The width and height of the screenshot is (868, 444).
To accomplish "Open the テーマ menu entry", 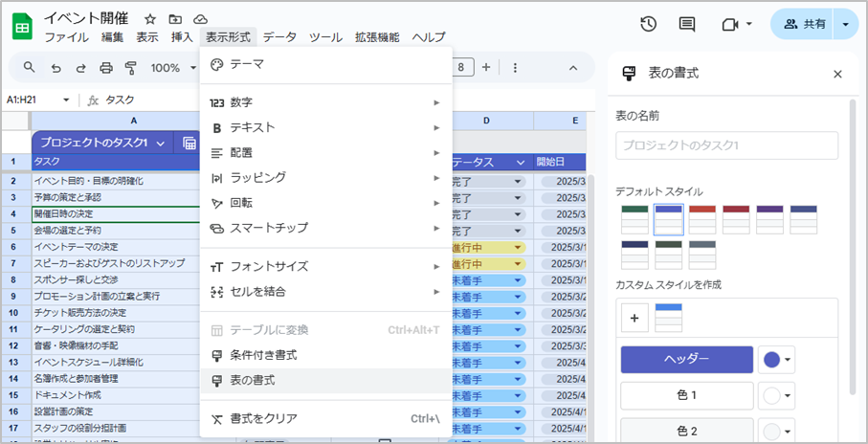I will pyautogui.click(x=326, y=65).
